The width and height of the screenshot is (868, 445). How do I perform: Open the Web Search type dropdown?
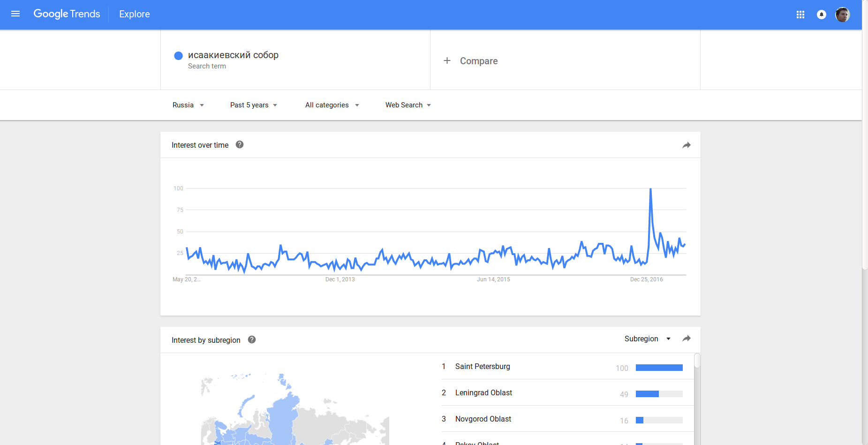[x=408, y=105]
